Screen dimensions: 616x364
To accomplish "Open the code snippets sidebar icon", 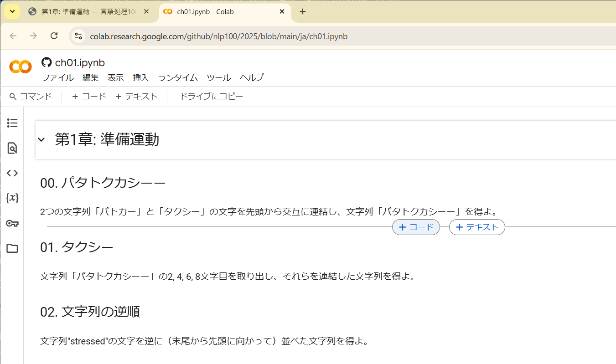I will point(12,173).
